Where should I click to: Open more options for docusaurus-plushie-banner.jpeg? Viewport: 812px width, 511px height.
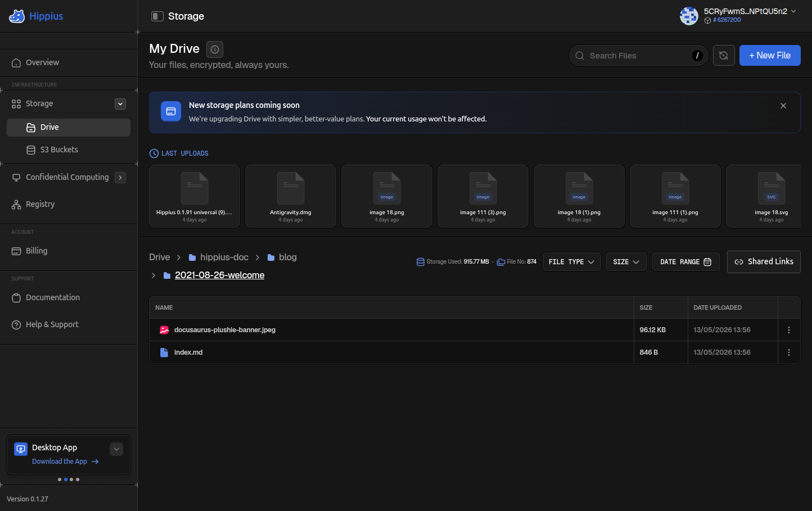coord(789,330)
